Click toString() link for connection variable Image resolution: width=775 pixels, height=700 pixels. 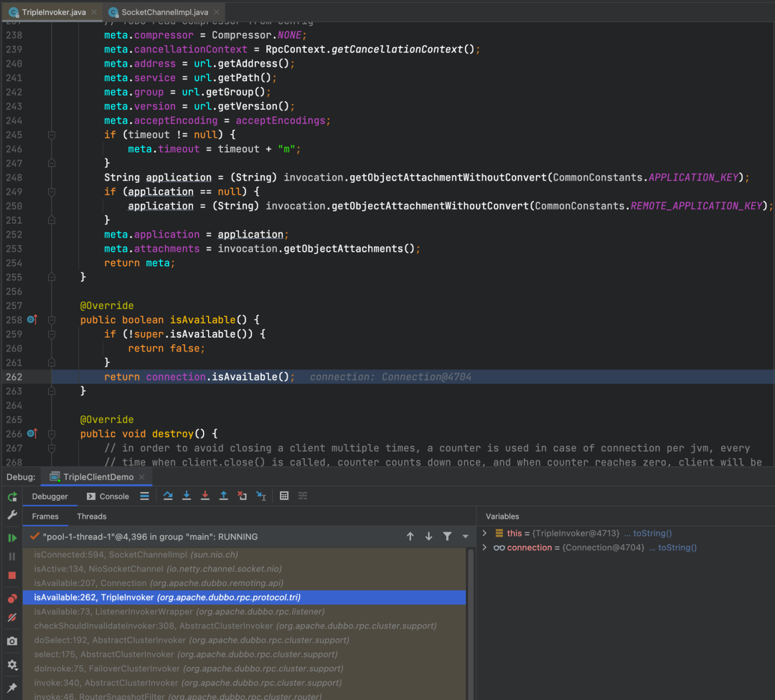tap(677, 547)
